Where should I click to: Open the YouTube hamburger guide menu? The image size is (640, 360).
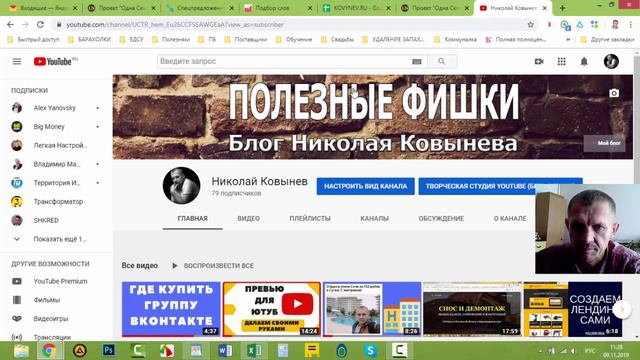pos(17,61)
